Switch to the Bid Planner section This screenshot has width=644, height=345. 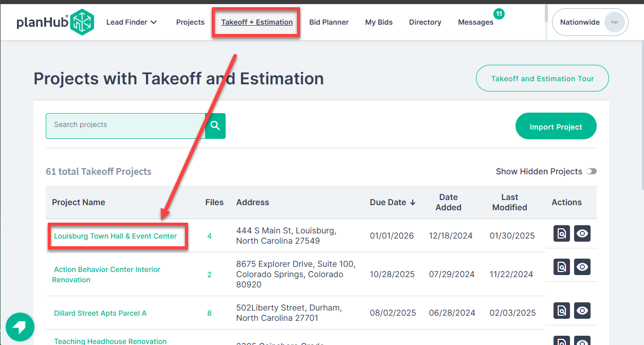click(329, 22)
